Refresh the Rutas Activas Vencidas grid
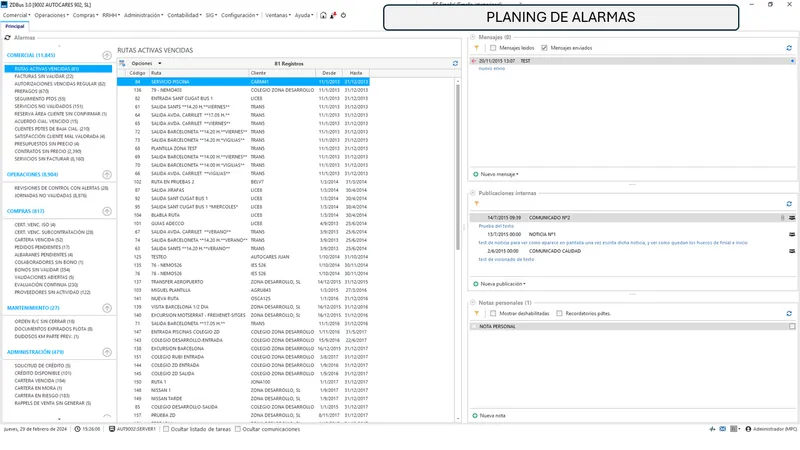 point(455,64)
